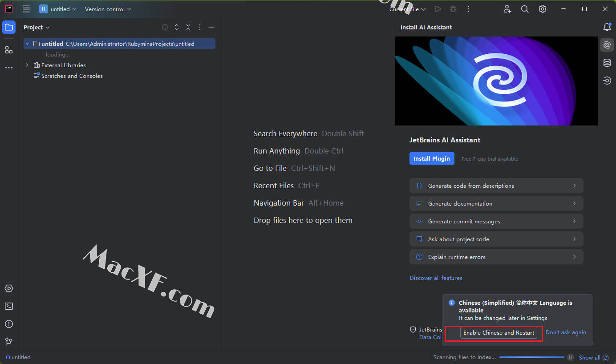Pause the indexing process
Screen dimensions: 616x364
click(570, 357)
